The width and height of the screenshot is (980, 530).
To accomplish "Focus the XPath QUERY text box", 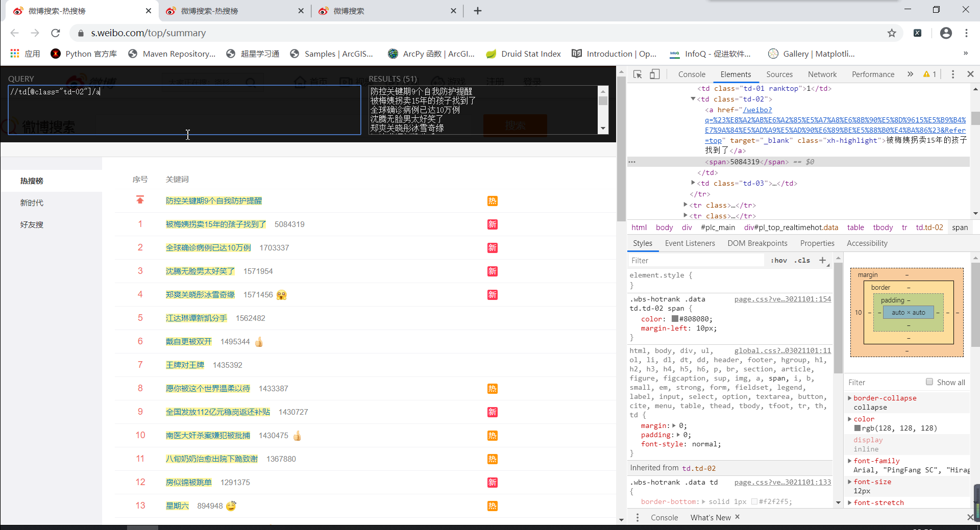I will 184,110.
